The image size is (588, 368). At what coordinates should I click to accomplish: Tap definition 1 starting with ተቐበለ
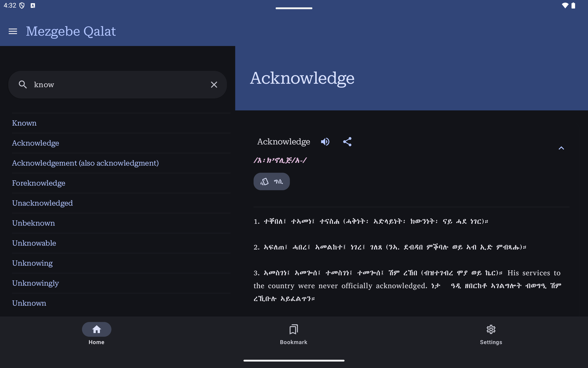(x=371, y=221)
